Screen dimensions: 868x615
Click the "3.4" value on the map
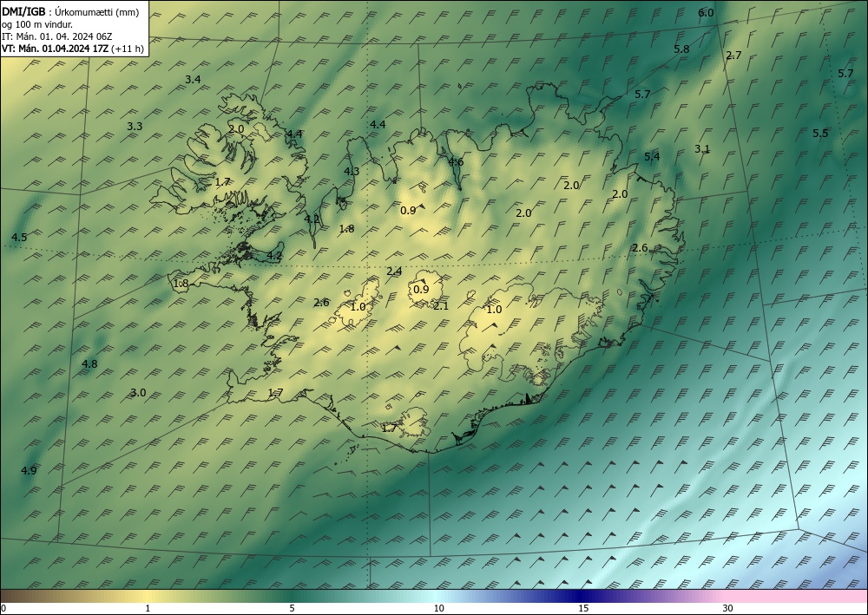(x=193, y=80)
